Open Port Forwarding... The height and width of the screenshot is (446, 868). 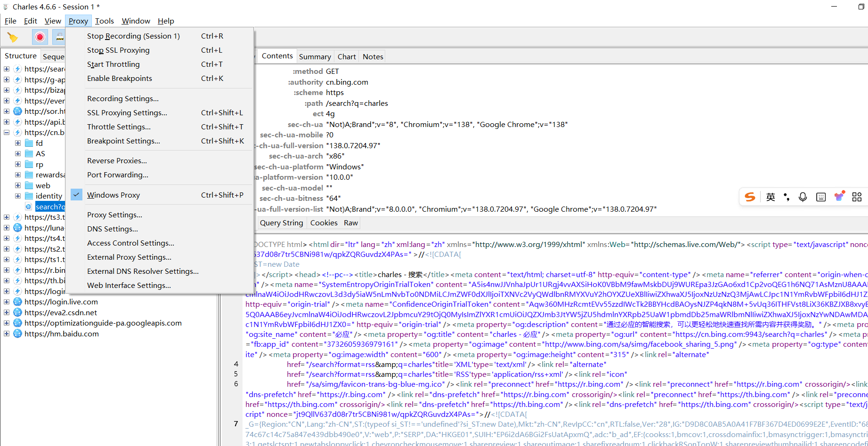159,175
